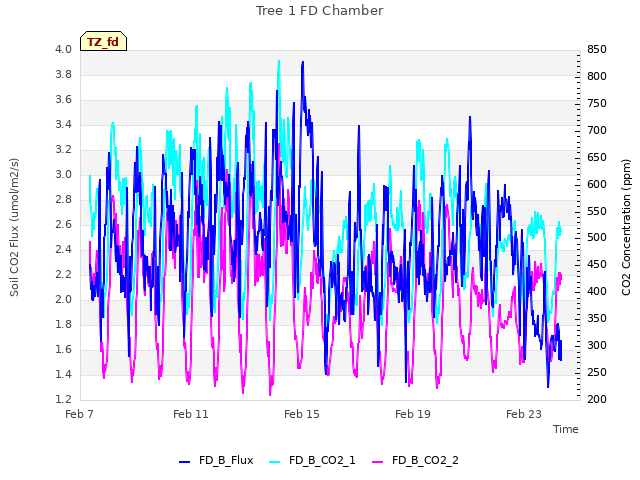Click the blue FD_B_Flux legend swatch
The width and height of the screenshot is (640, 480).
[x=184, y=462]
